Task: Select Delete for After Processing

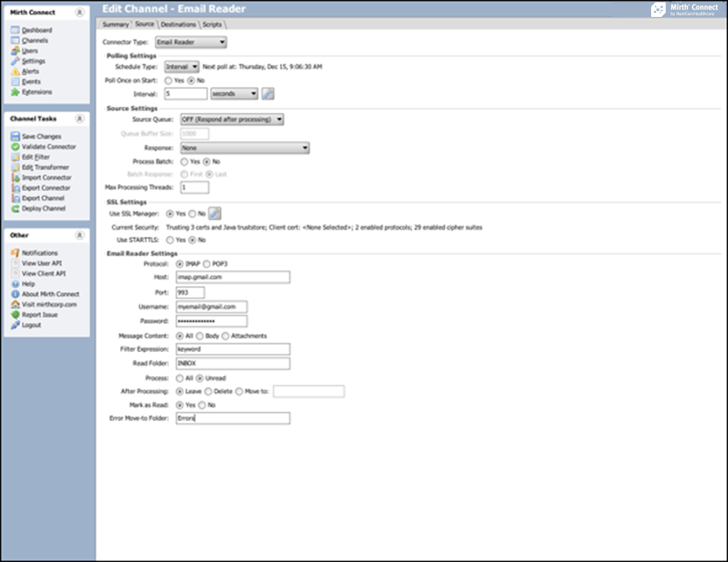Action: [208, 391]
